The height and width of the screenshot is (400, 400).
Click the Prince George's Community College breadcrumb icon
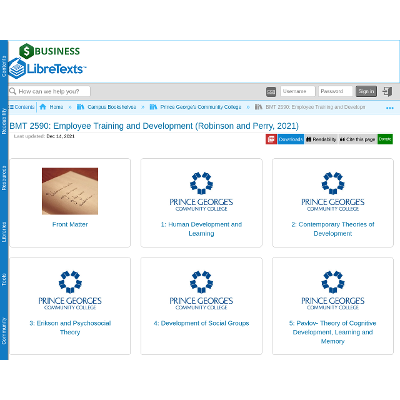click(153, 107)
